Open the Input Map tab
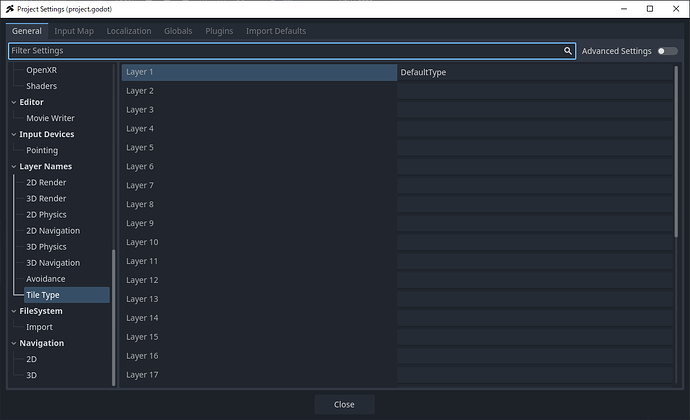 [74, 31]
